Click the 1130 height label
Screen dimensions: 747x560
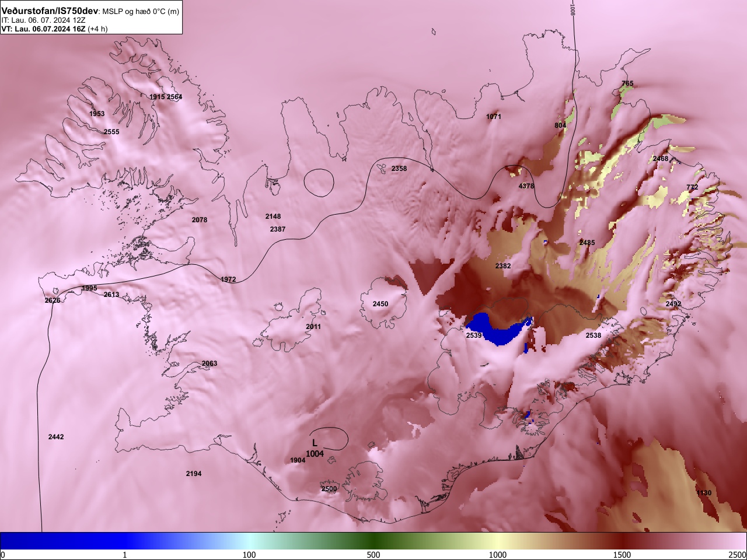coord(704,493)
